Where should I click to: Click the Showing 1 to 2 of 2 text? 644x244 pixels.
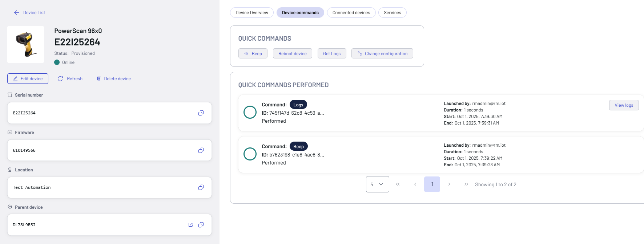tap(496, 184)
